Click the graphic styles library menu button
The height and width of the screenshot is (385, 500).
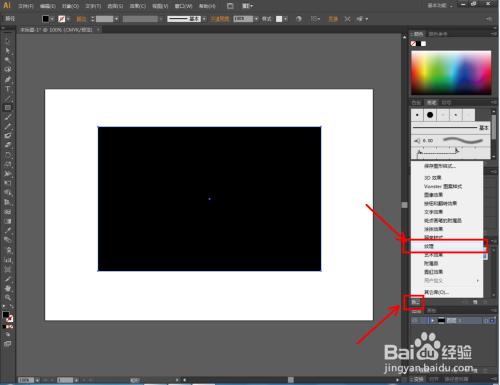point(415,302)
